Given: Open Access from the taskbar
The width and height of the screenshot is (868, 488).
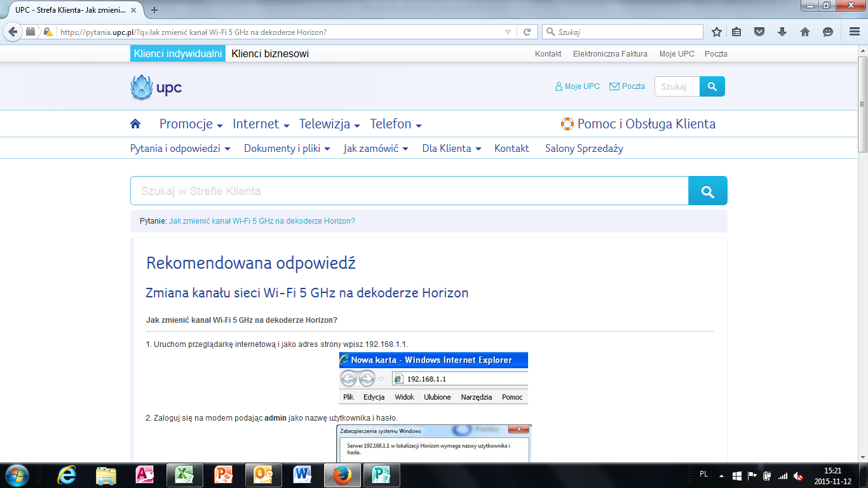Looking at the screenshot, I should (x=146, y=475).
